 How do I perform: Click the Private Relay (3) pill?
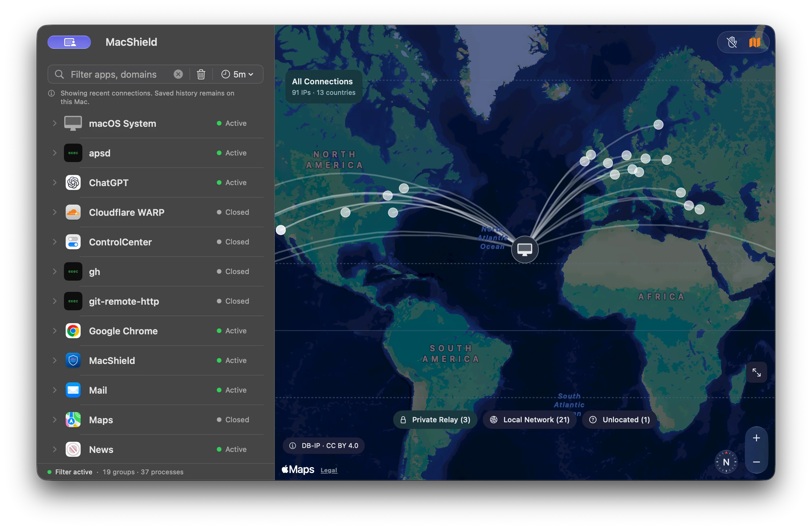coord(435,420)
